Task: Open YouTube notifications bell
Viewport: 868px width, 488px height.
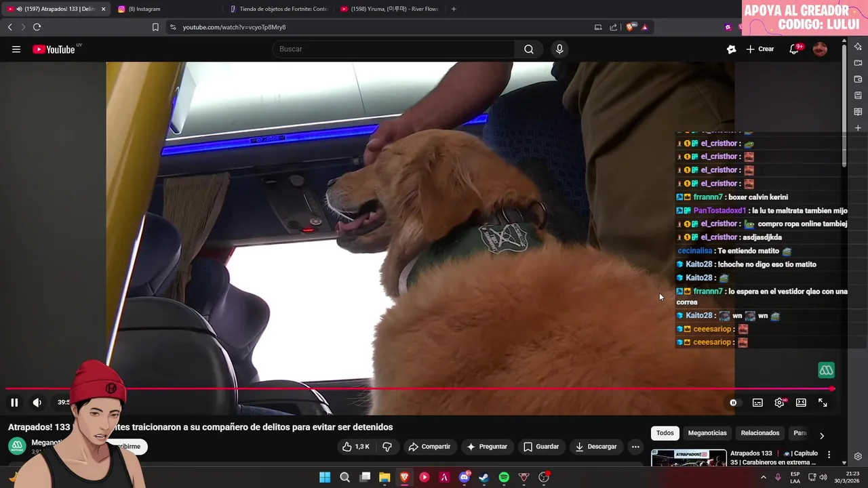Action: (794, 49)
